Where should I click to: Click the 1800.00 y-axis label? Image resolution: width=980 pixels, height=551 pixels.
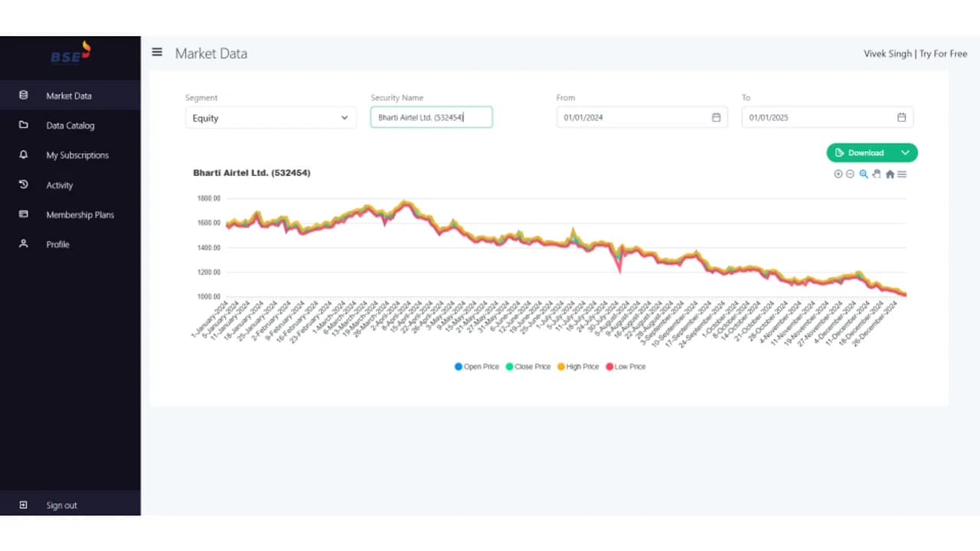208,198
